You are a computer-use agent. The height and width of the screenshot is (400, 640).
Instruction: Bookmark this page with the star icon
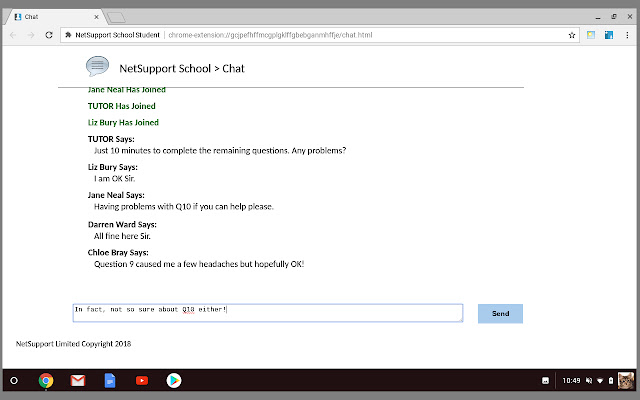[572, 35]
